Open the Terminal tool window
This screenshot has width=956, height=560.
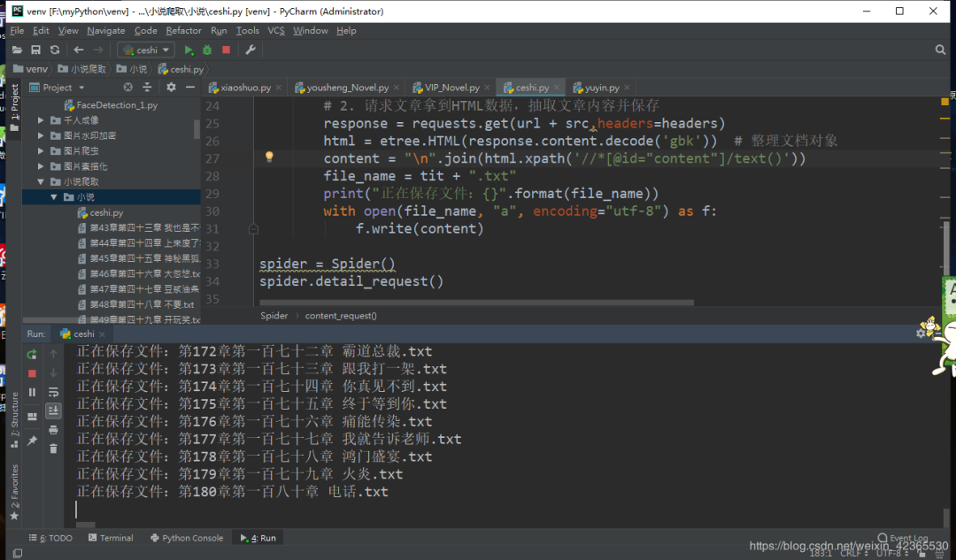[111, 538]
